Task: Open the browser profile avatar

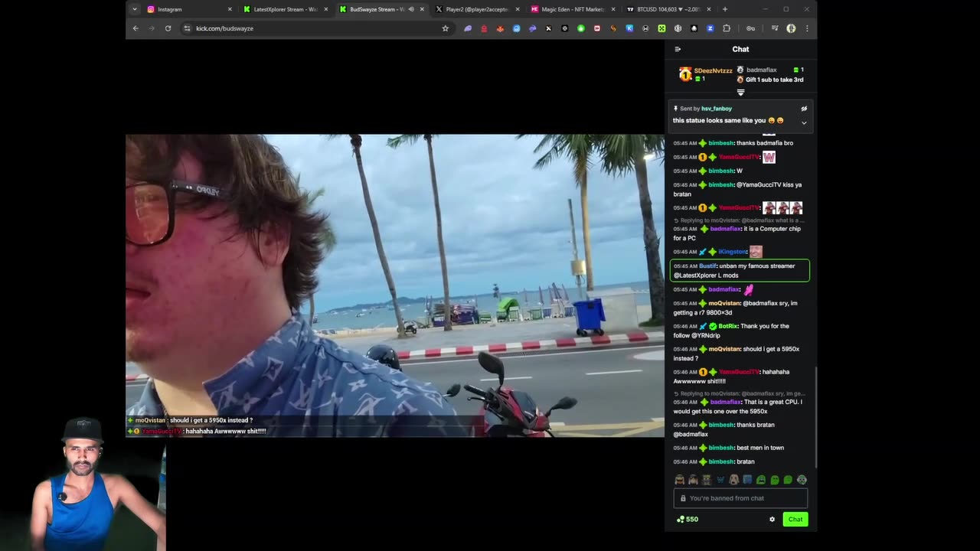Action: tap(791, 28)
